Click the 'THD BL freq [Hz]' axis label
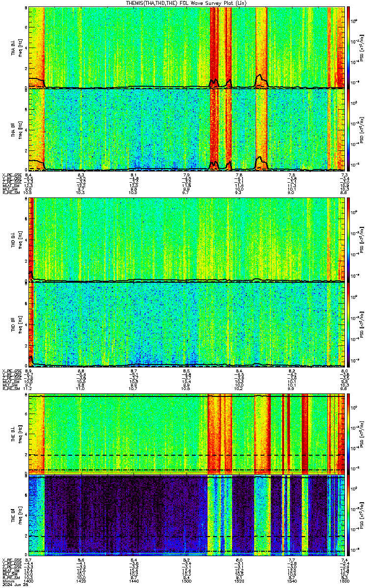Viewport: 368px width, 588px height. (17, 240)
